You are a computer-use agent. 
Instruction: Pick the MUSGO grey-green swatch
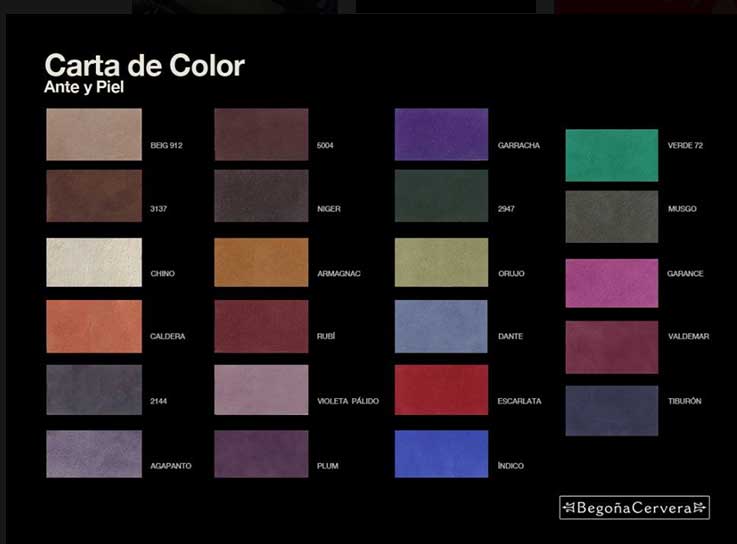tap(612, 216)
